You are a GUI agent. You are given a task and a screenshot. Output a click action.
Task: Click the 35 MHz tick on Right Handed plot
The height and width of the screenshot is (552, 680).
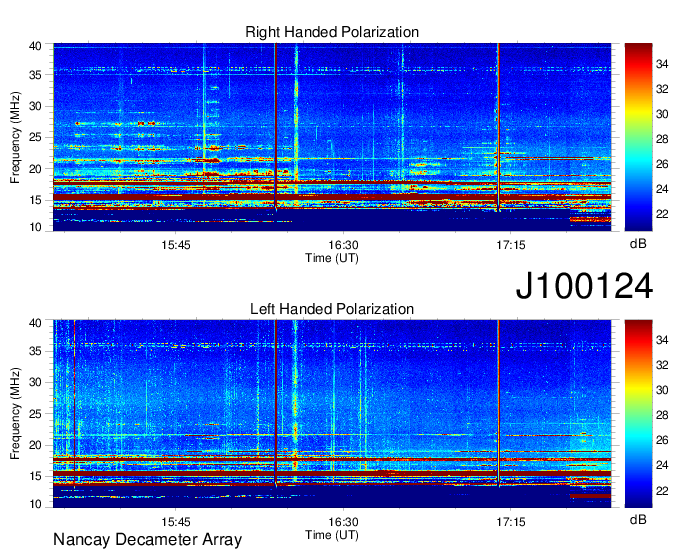click(x=35, y=75)
